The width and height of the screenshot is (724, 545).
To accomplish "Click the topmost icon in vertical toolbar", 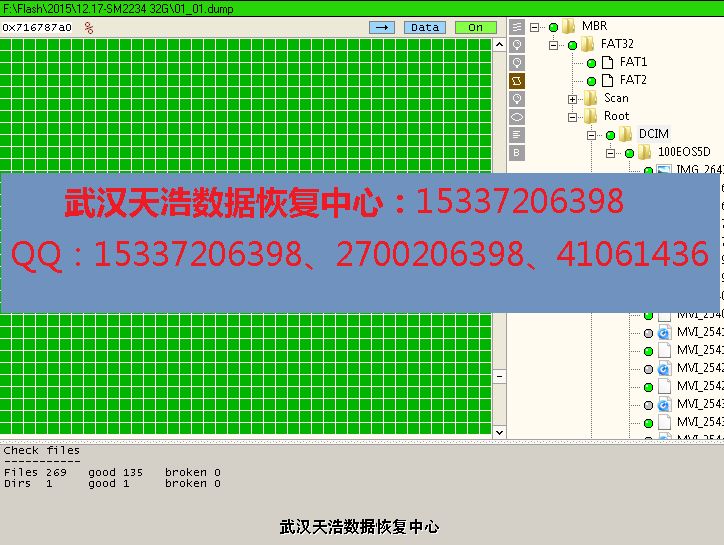I will click(x=517, y=27).
